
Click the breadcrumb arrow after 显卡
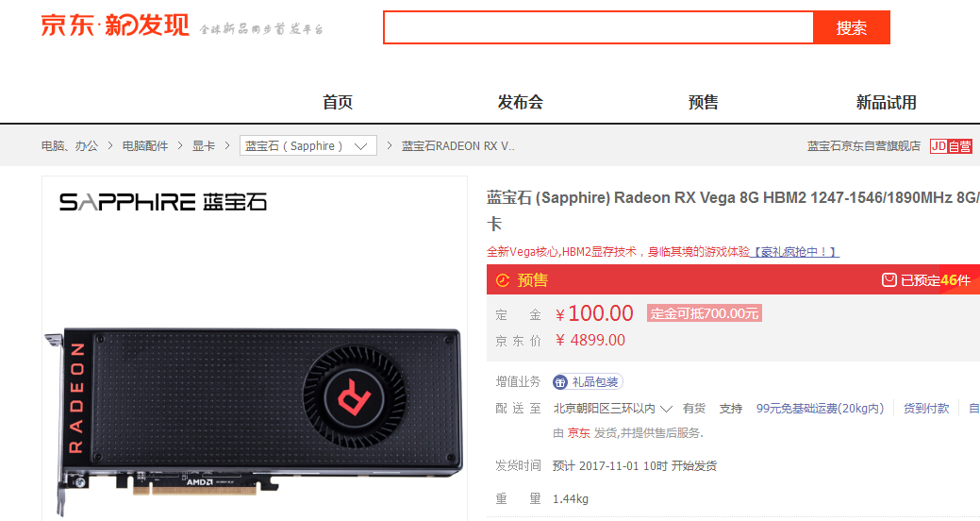point(227,145)
